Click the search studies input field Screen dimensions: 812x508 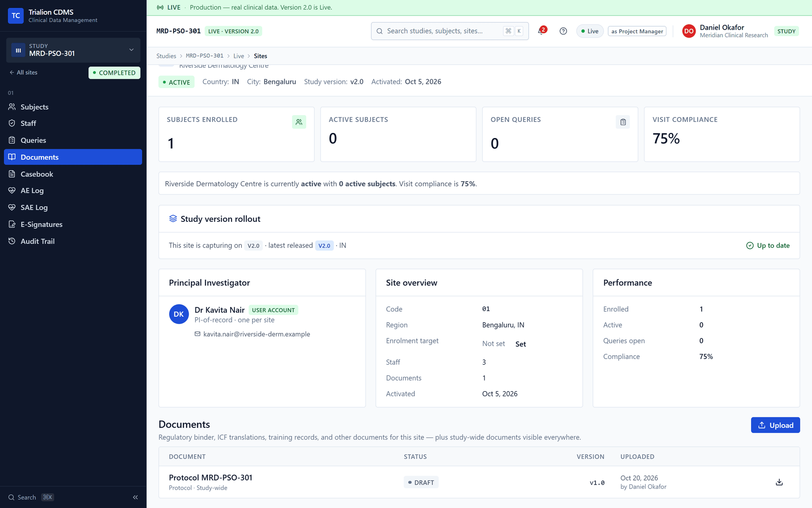click(x=450, y=31)
